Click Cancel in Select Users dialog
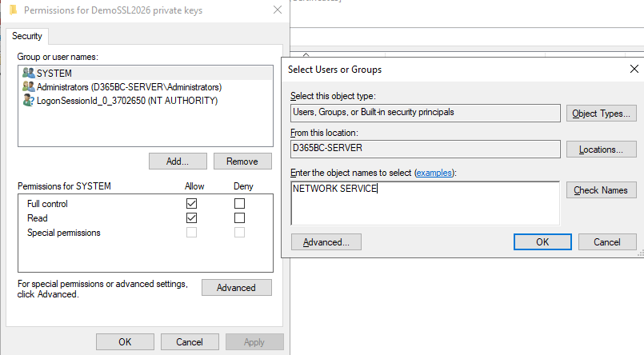 point(607,242)
